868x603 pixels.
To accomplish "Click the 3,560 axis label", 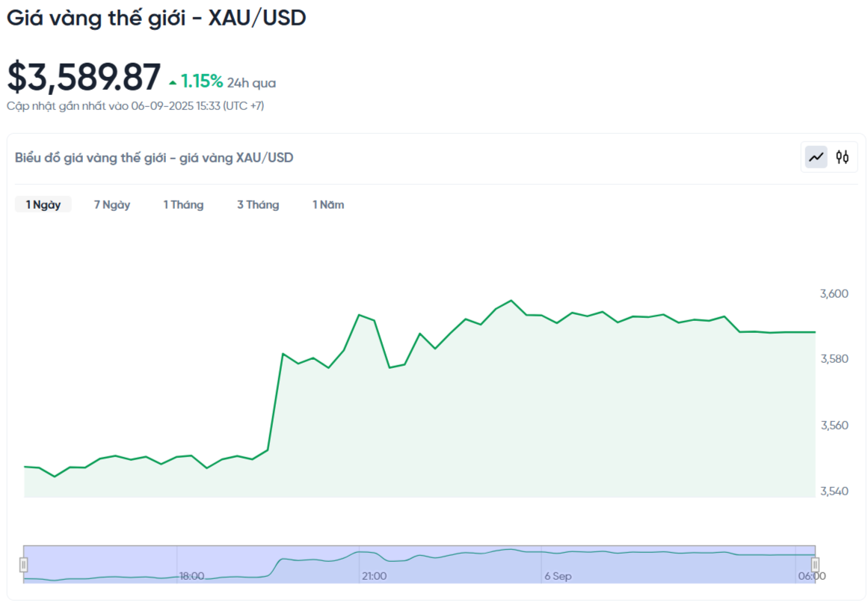I will pos(834,425).
